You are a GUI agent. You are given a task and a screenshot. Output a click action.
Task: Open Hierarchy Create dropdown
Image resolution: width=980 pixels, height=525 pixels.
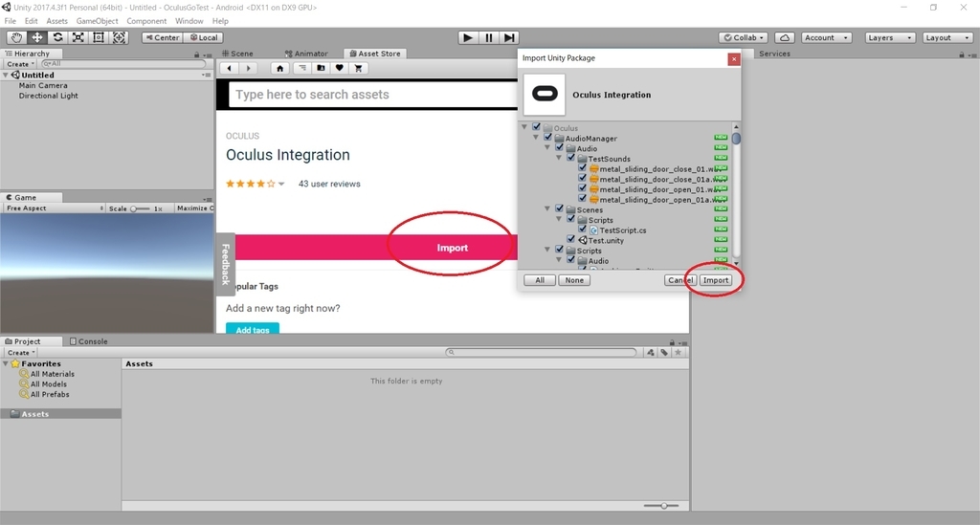pyautogui.click(x=20, y=64)
